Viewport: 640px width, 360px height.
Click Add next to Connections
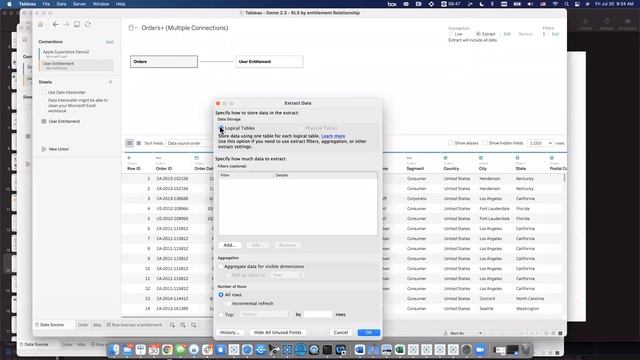pos(109,42)
